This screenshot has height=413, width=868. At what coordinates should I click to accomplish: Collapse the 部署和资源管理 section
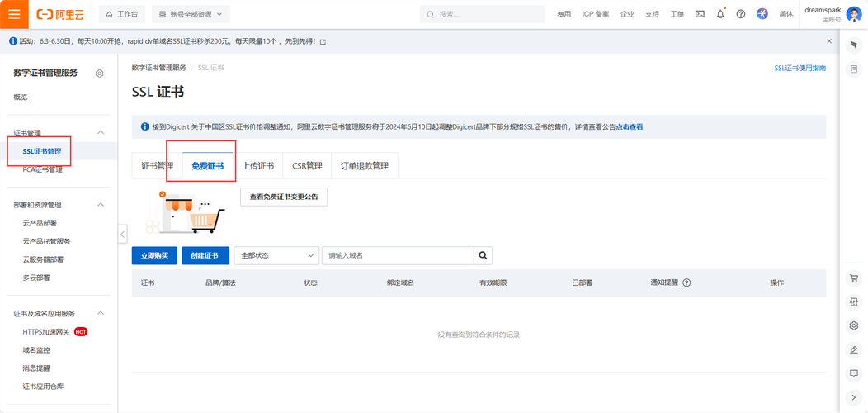pyautogui.click(x=101, y=205)
